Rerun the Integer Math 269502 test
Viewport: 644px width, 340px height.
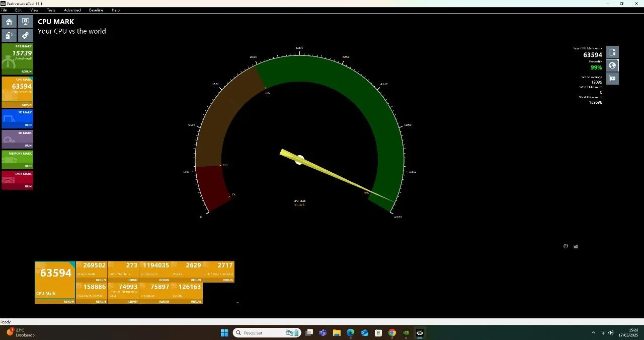tap(101, 280)
